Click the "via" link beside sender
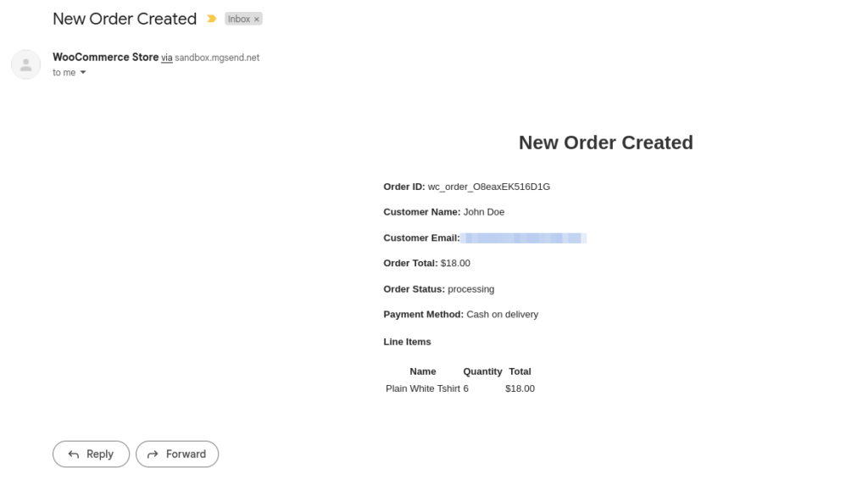868x486 pixels. [167, 59]
